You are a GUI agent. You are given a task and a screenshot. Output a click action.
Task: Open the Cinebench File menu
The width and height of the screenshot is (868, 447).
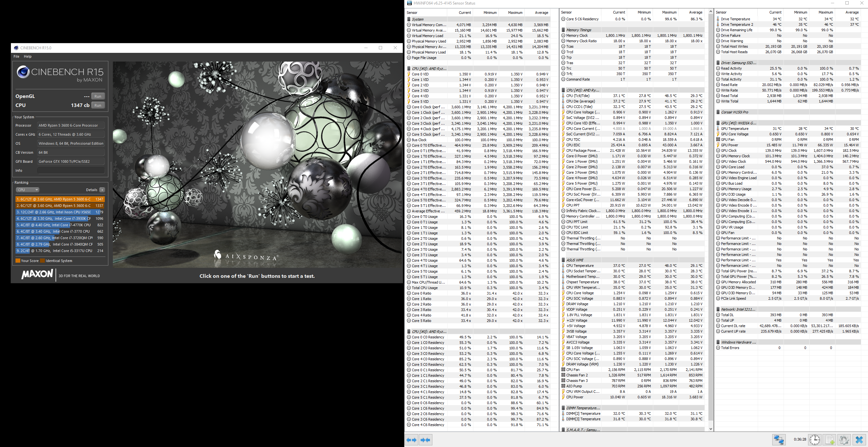pyautogui.click(x=16, y=56)
